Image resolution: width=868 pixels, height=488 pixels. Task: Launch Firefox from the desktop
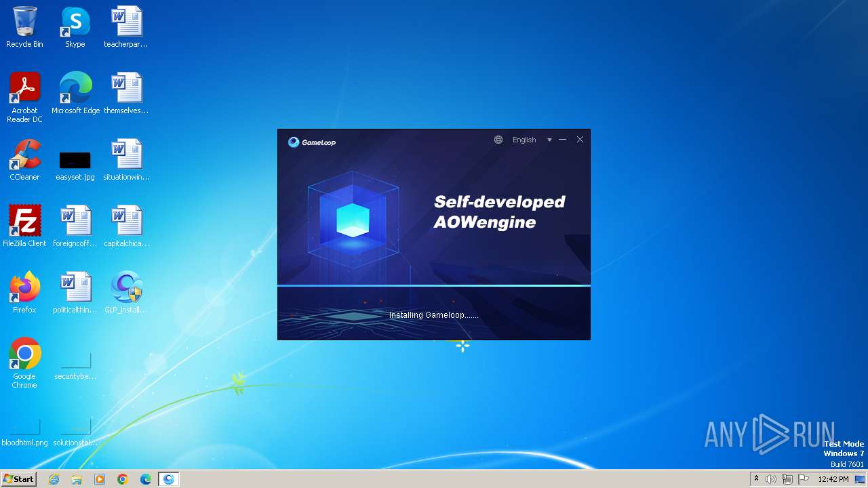(x=24, y=293)
